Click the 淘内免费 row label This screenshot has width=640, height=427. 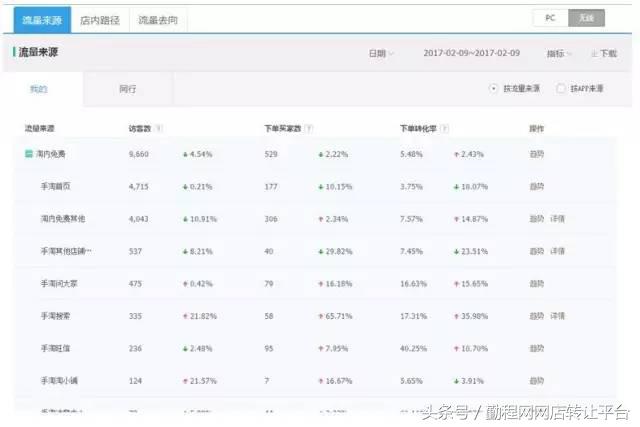(51, 154)
